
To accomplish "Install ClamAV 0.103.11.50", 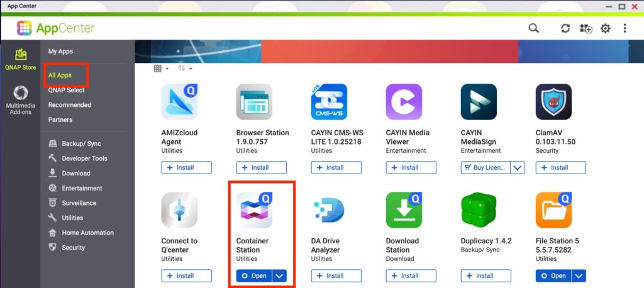I will [x=560, y=168].
